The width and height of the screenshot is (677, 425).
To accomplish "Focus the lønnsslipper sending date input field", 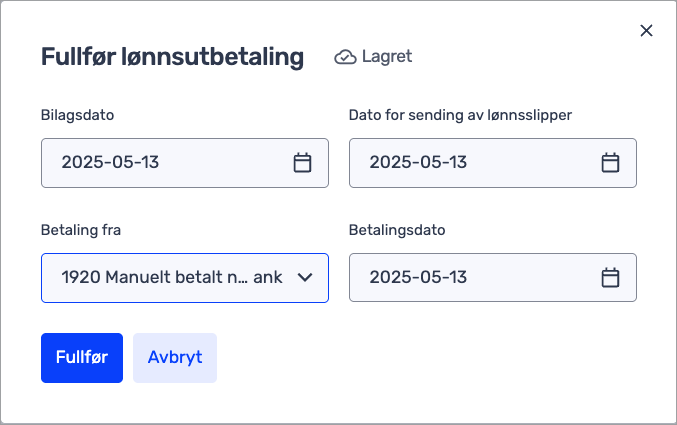I will tap(493, 163).
